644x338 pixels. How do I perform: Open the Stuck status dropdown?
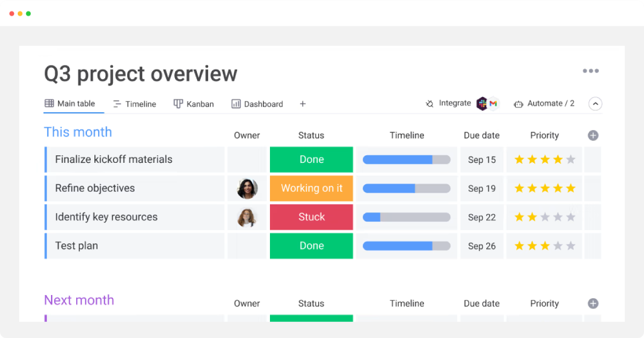[311, 217]
